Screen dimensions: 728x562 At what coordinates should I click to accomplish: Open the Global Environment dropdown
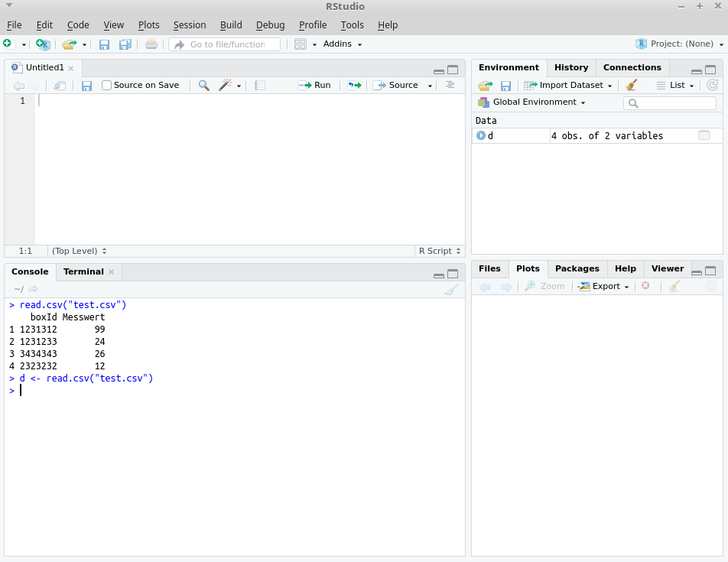point(531,102)
